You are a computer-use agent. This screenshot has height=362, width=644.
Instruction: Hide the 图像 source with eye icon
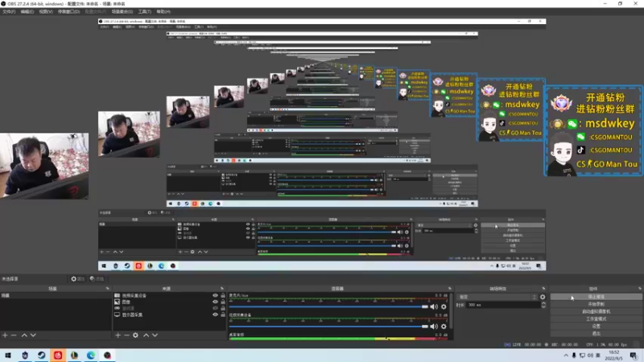pos(215,302)
